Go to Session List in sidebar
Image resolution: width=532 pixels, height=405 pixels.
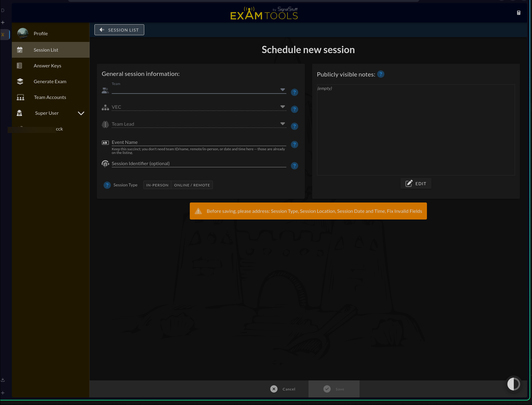point(51,50)
